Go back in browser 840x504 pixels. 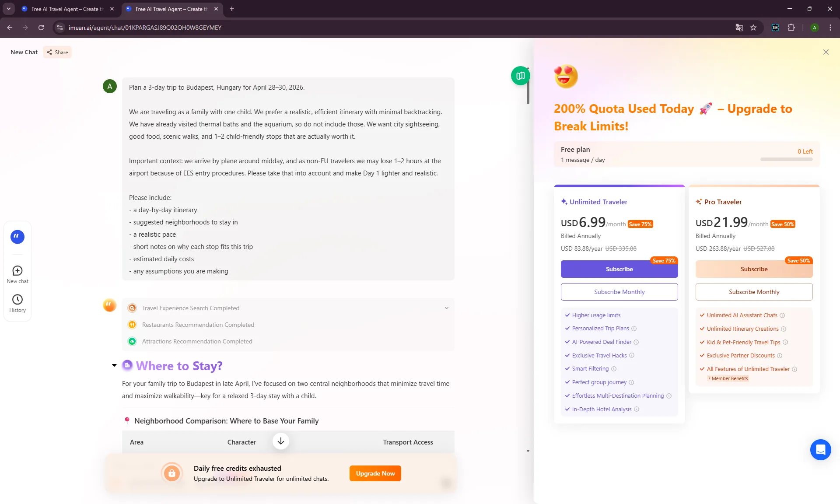pos(10,28)
